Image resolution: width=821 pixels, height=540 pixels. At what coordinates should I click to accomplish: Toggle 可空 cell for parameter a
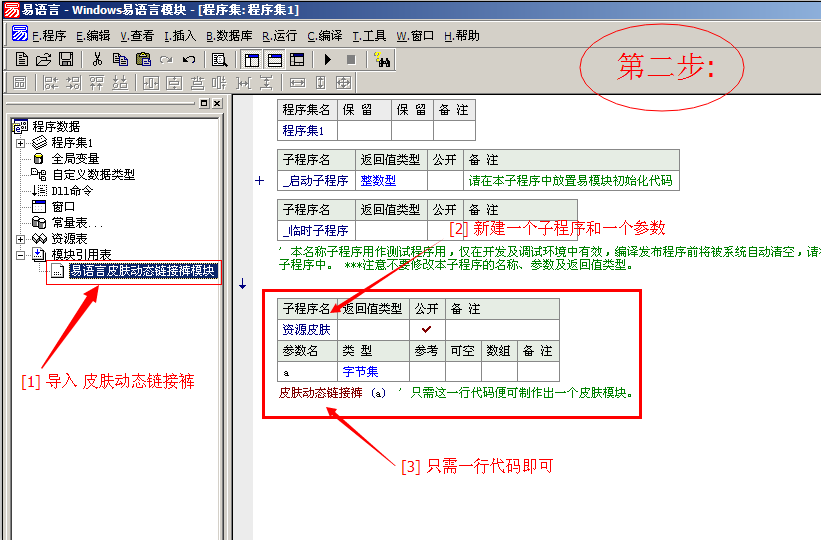tap(463, 372)
